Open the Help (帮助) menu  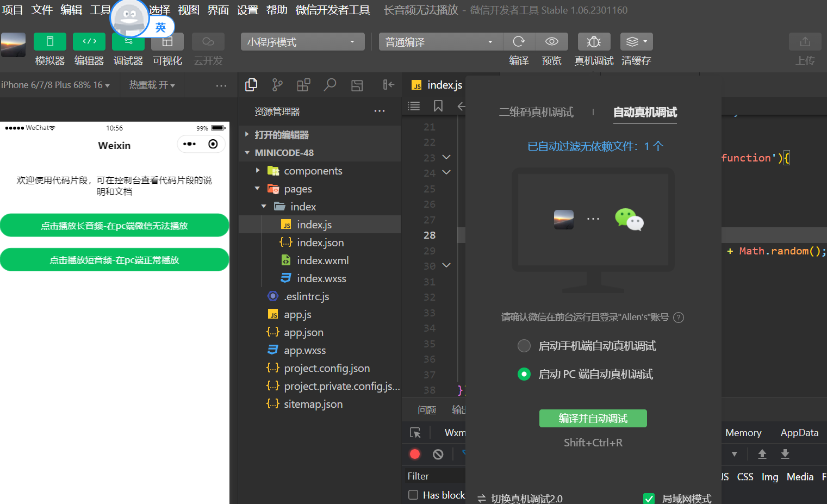tap(277, 10)
